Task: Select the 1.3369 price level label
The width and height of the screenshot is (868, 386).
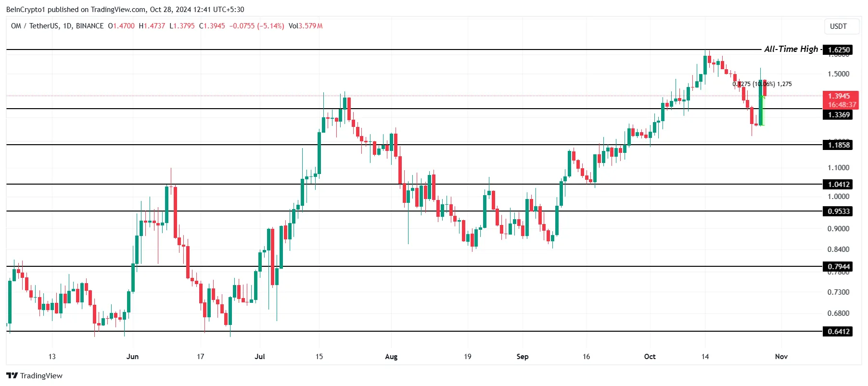Action: point(838,114)
